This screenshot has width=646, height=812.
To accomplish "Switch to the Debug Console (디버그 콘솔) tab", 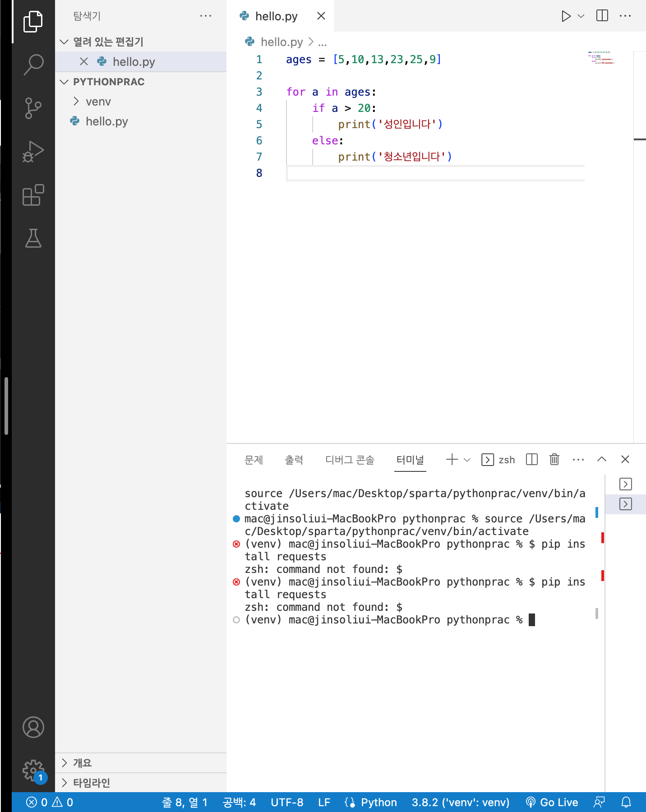I will pos(350,460).
